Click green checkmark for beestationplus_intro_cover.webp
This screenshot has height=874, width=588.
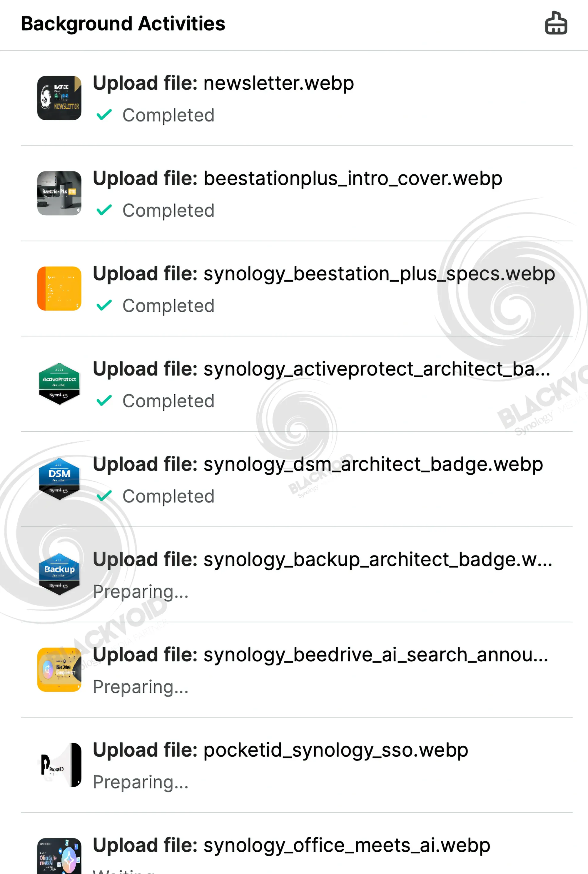[104, 210]
